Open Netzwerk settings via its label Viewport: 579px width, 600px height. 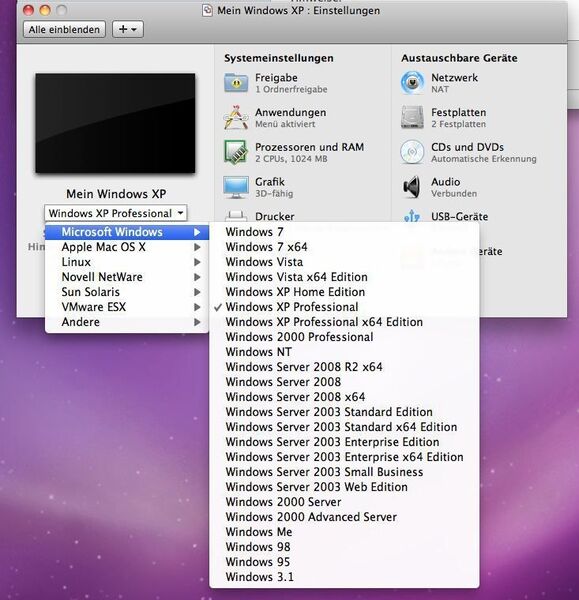click(x=454, y=78)
